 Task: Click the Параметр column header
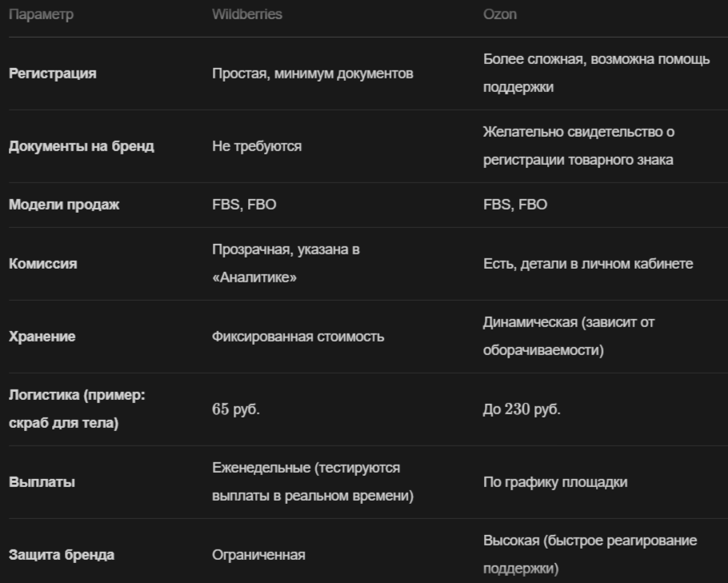tap(41, 14)
